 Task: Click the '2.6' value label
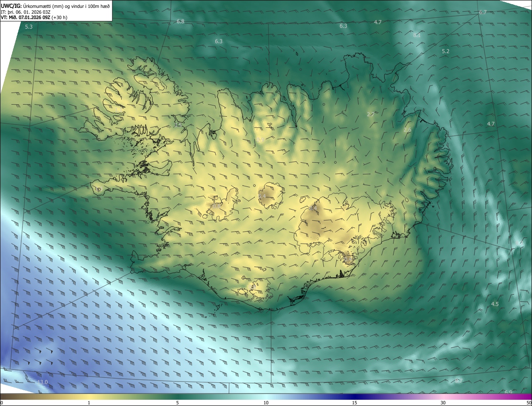407,130
